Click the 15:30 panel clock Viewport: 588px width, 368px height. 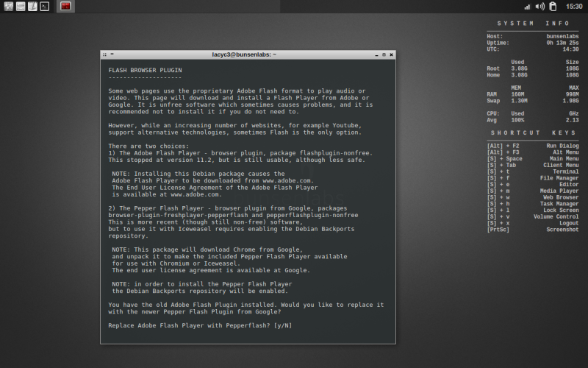pos(574,7)
